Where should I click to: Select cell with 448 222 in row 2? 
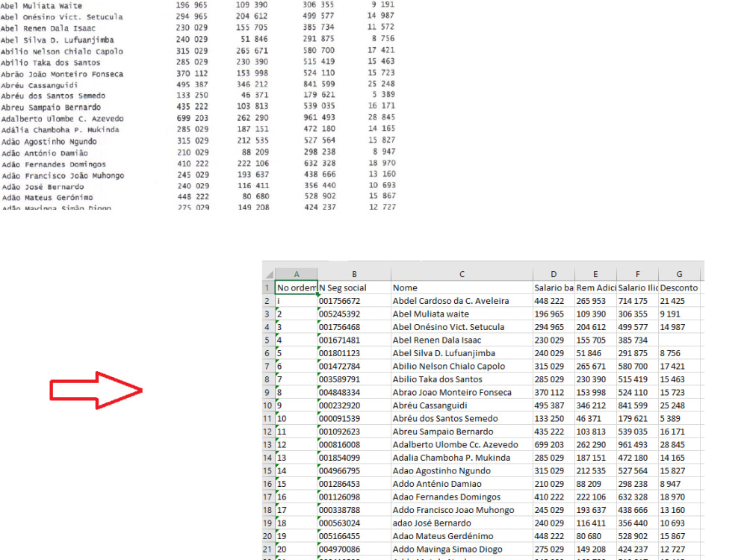coord(554,301)
